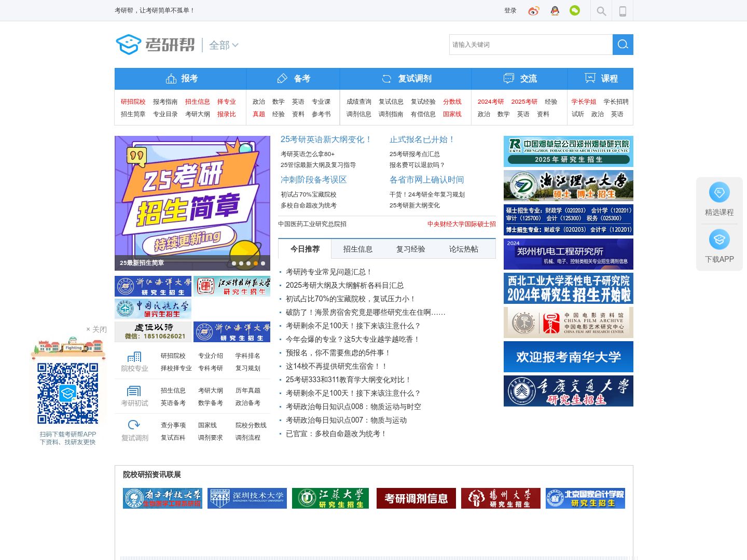Open 真题 link under 备考
747x560 pixels.
coord(258,114)
